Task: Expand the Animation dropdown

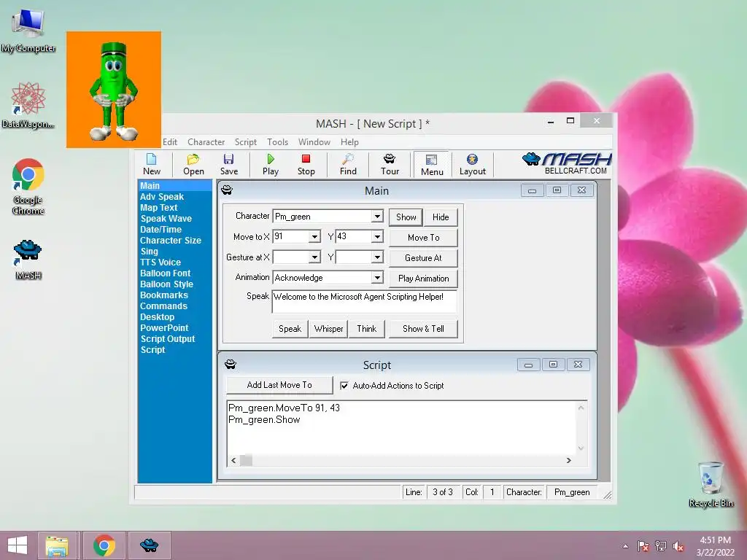Action: point(377,278)
